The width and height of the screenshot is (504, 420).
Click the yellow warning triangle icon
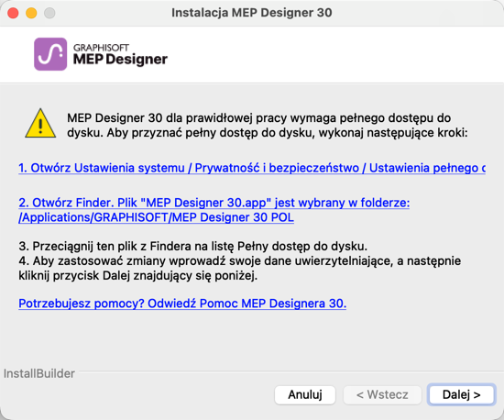pyautogui.click(x=40, y=124)
